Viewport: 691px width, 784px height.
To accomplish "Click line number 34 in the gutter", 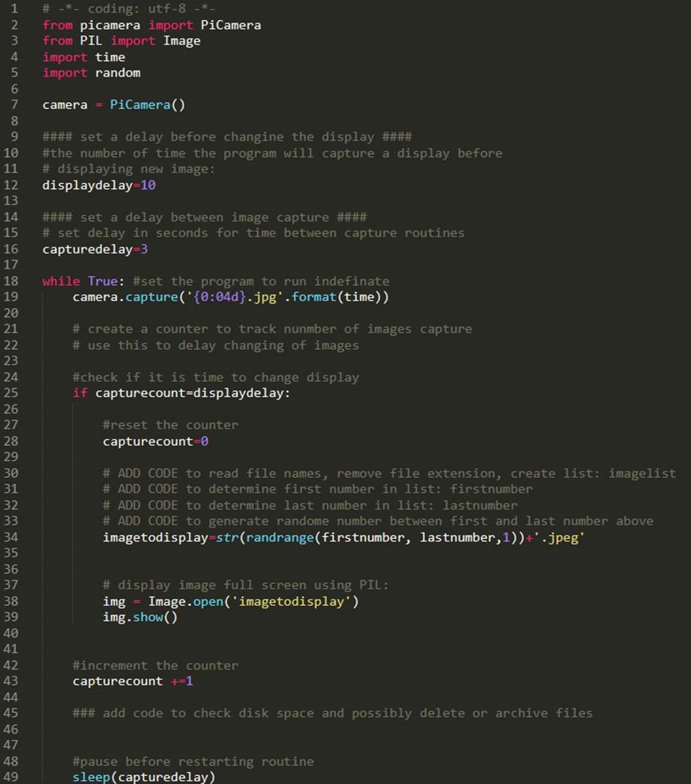I will [x=11, y=537].
